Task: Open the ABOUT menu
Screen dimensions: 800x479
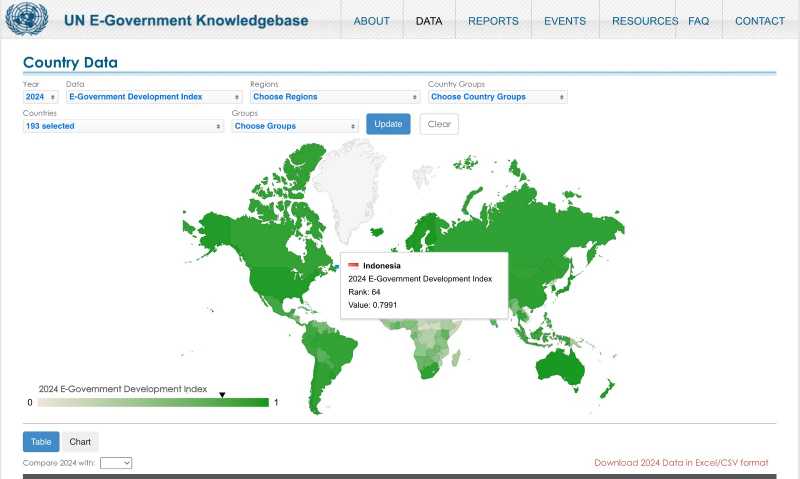Action: pos(371,21)
